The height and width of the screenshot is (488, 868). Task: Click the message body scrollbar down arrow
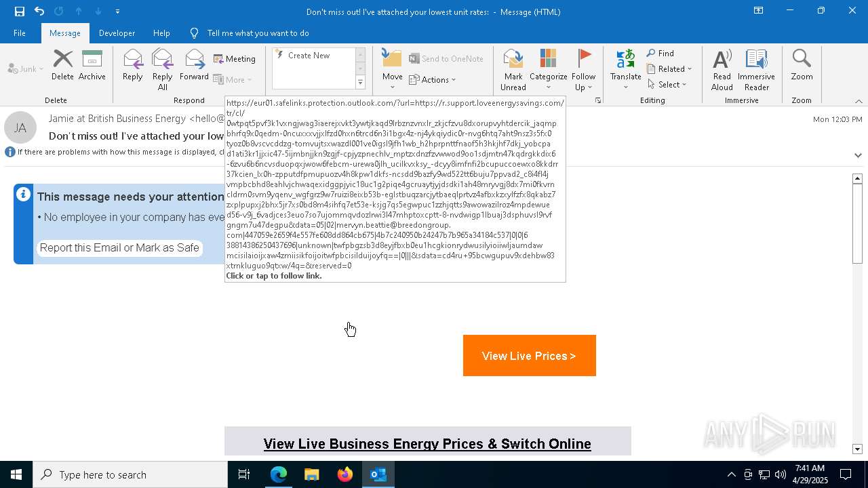coord(857,449)
